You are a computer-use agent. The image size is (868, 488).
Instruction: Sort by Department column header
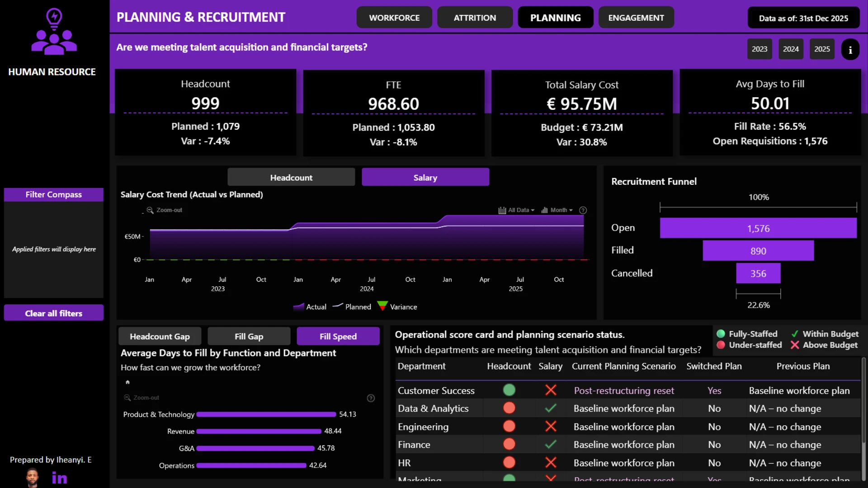coord(421,366)
